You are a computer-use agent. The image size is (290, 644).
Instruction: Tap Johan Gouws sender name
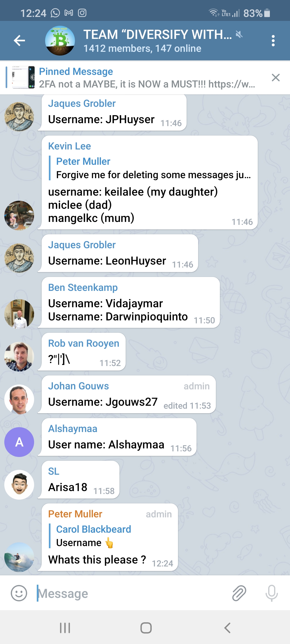pos(78,386)
